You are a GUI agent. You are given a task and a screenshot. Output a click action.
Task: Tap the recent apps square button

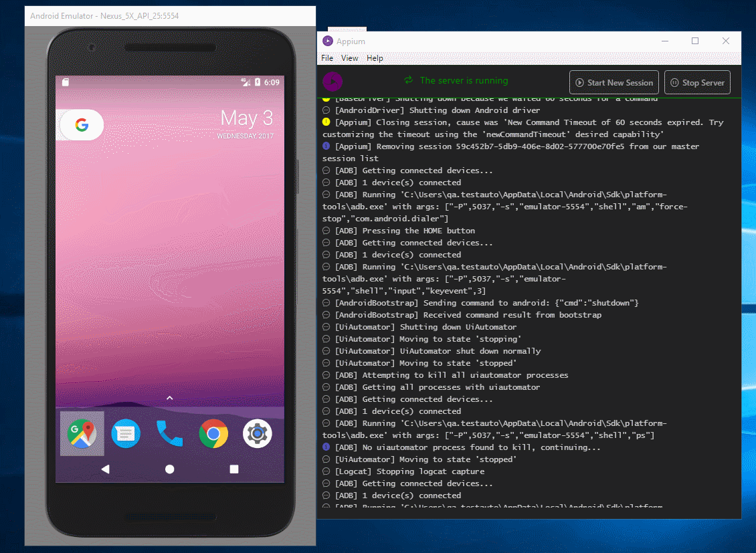click(234, 469)
